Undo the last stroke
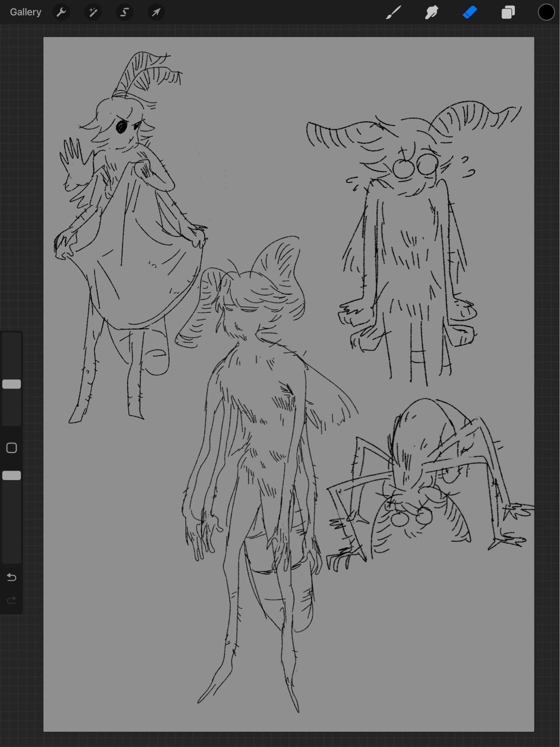This screenshot has height=747, width=560. click(x=12, y=578)
